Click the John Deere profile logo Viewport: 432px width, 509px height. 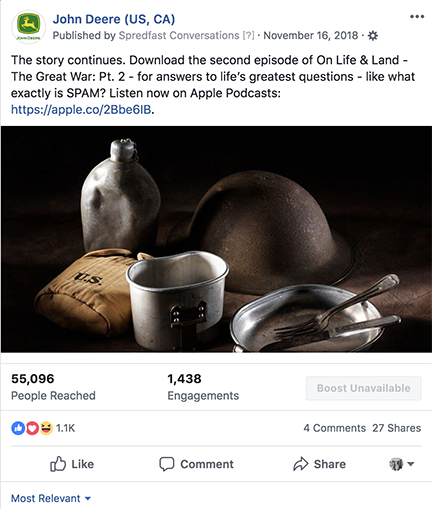click(28, 27)
